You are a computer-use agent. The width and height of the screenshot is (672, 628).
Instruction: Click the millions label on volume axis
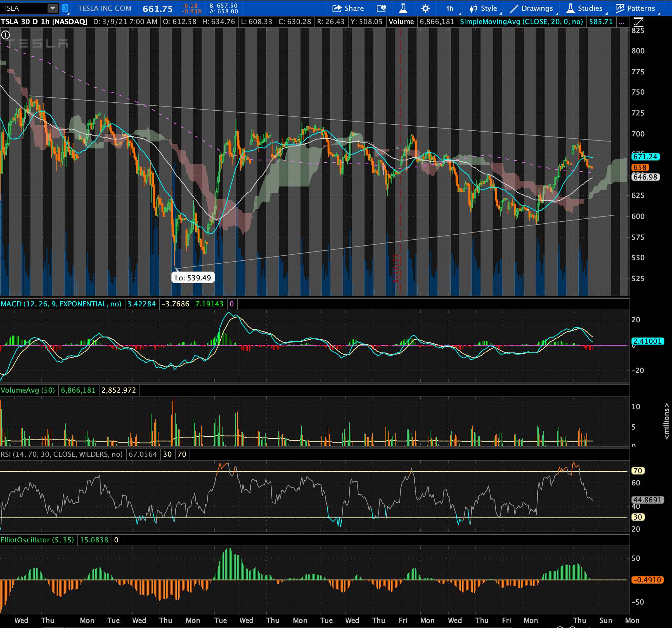(666, 421)
